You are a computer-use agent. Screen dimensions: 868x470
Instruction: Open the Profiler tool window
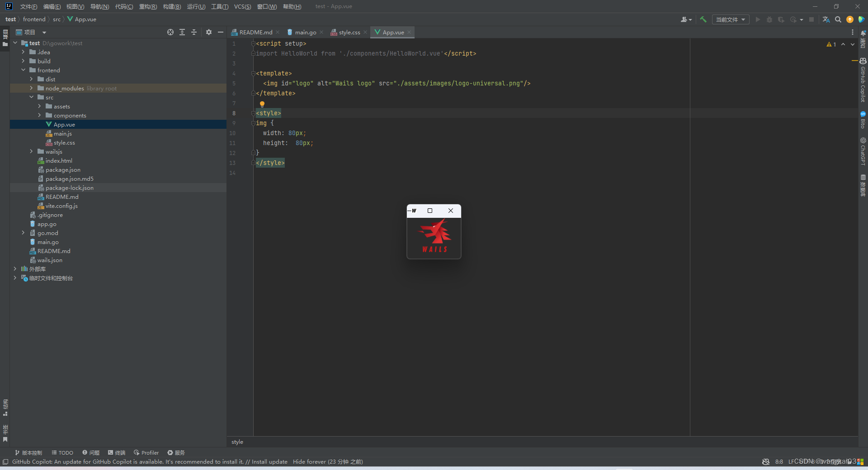tap(146, 452)
